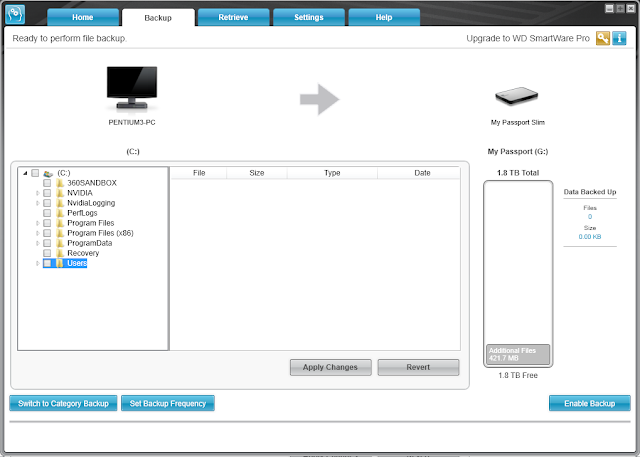The width and height of the screenshot is (640, 457).
Task: Click the Apply Changes button
Action: (331, 367)
